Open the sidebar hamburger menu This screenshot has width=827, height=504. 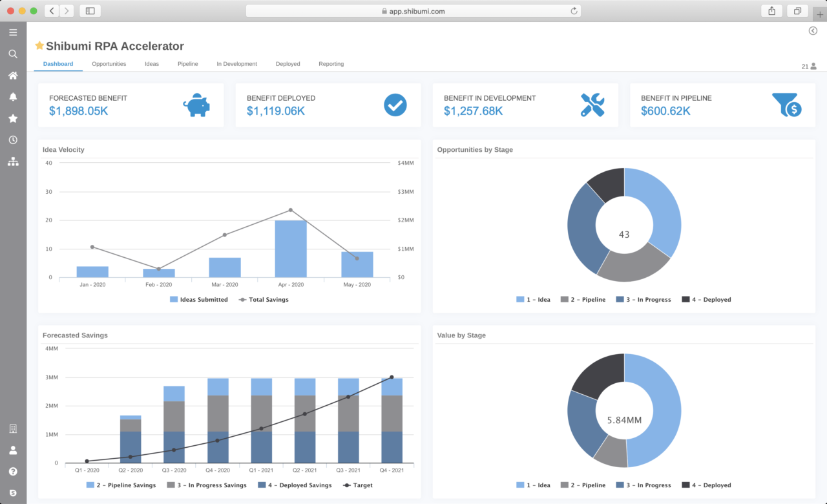coord(13,32)
